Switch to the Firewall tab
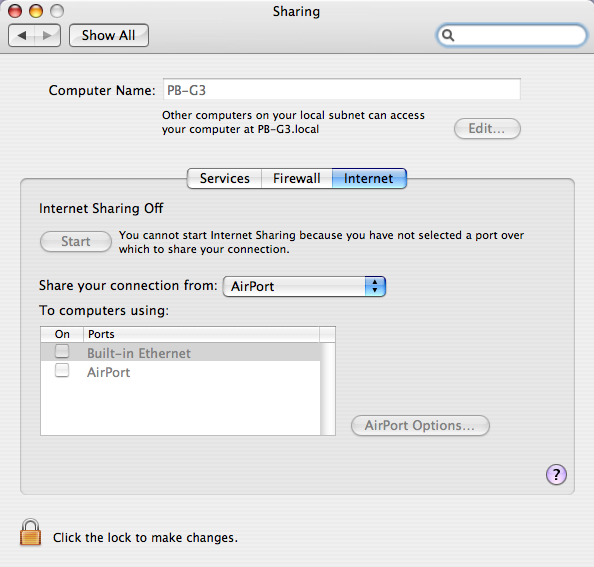The width and height of the screenshot is (594, 567). click(297, 178)
